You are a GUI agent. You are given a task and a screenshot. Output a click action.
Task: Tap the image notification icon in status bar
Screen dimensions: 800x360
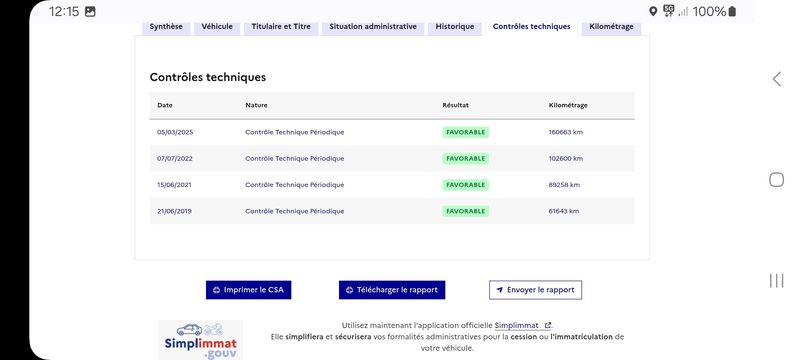point(90,11)
